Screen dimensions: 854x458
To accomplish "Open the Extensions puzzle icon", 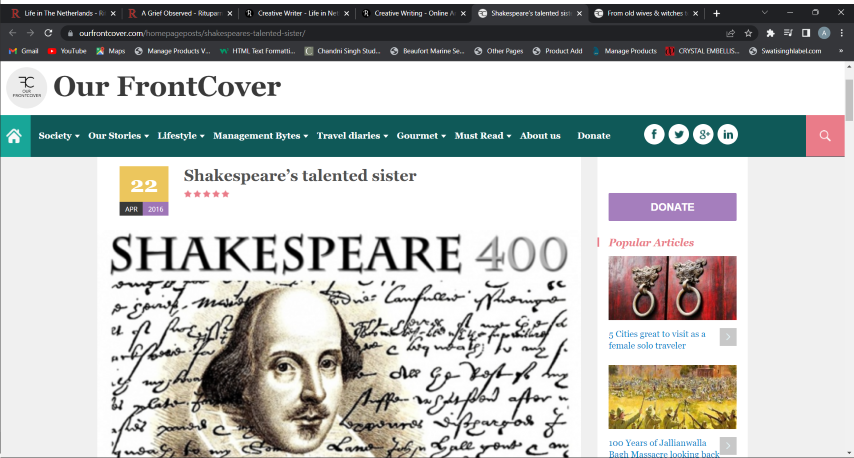I will [770, 33].
